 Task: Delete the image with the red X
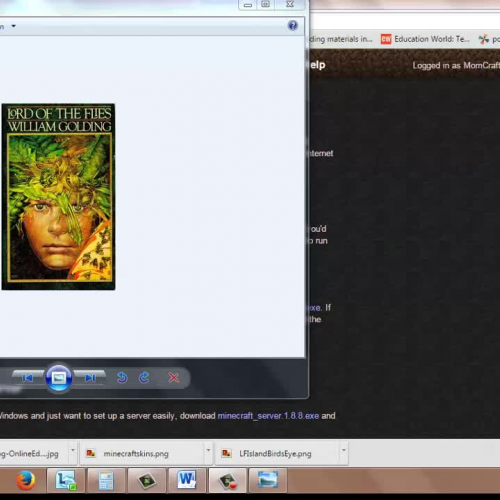click(x=174, y=378)
